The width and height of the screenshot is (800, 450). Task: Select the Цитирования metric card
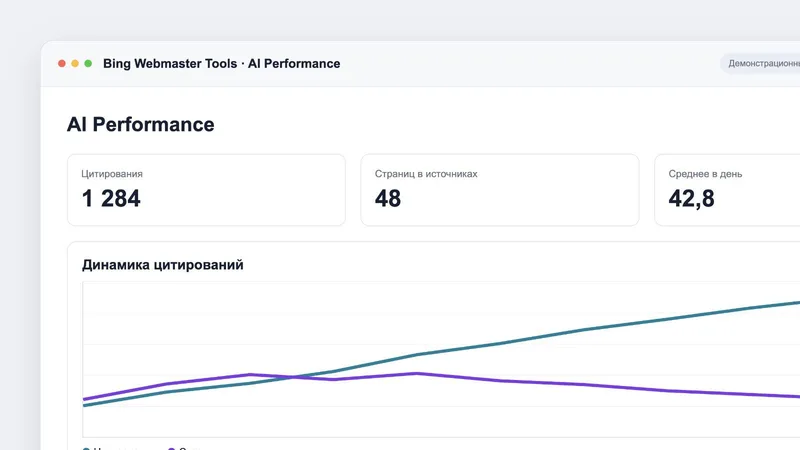click(206, 190)
